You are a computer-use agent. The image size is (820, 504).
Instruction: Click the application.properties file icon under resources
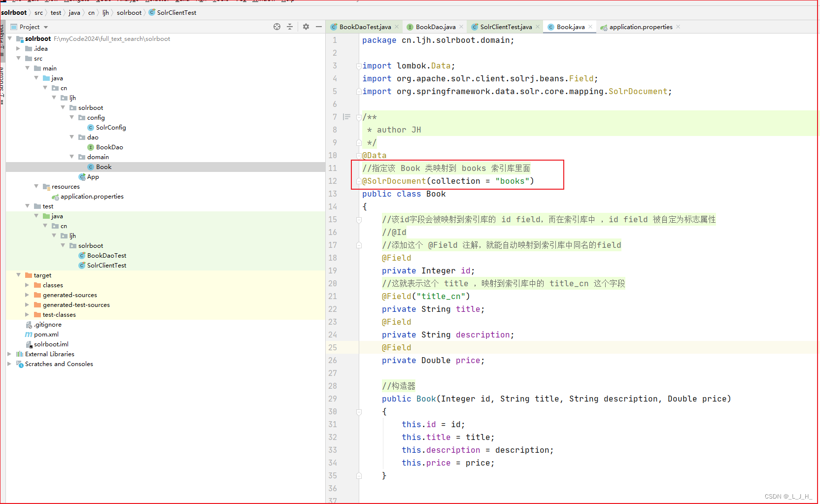coord(56,196)
